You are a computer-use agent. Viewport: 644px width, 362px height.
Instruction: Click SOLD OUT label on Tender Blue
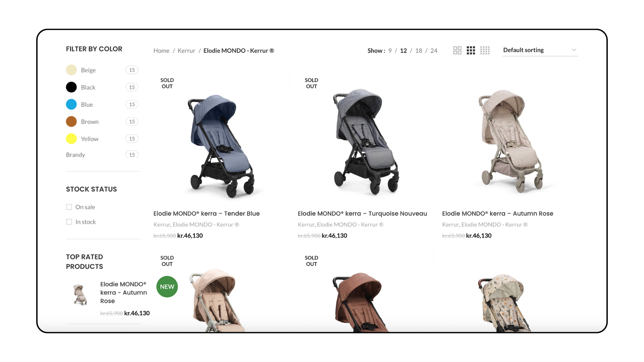click(x=167, y=83)
